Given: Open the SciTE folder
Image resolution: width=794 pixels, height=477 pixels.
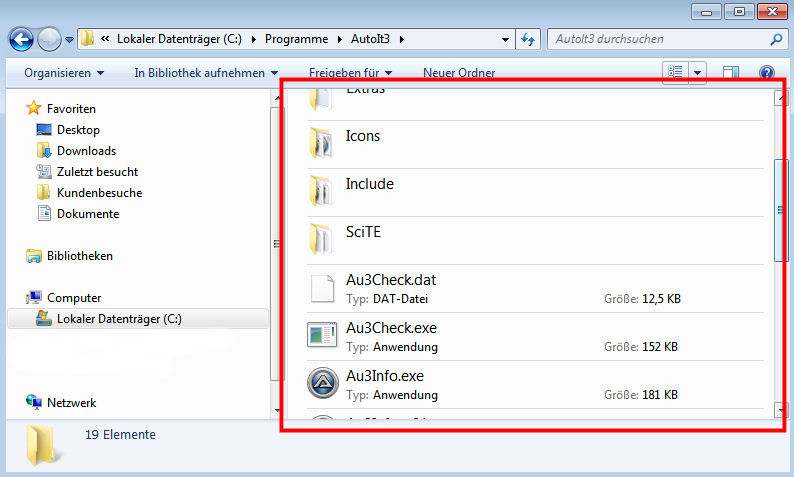Looking at the screenshot, I should pos(323,240).
